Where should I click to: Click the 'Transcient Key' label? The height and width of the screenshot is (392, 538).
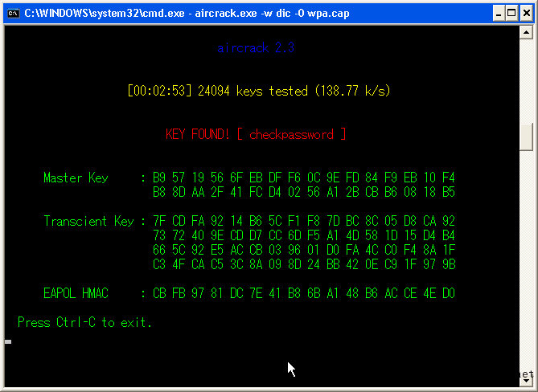[x=88, y=221]
